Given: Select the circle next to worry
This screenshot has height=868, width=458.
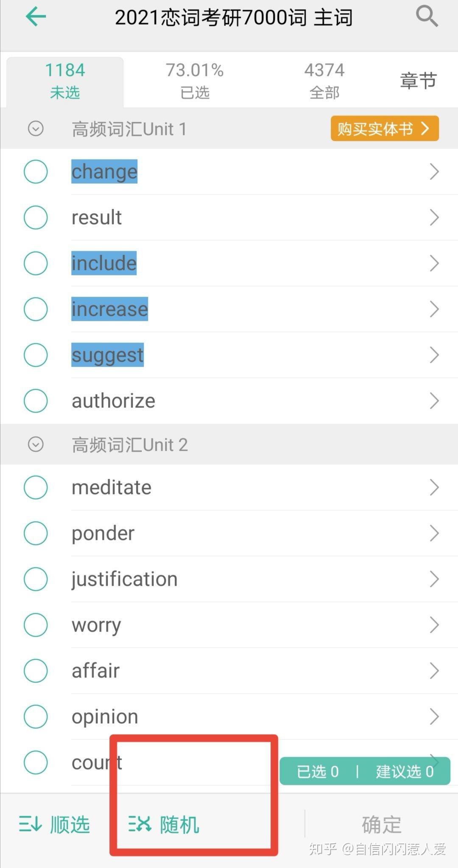Looking at the screenshot, I should [36, 625].
